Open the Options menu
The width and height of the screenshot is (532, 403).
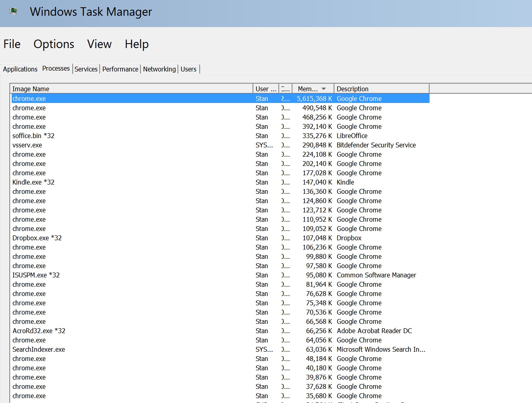click(54, 44)
